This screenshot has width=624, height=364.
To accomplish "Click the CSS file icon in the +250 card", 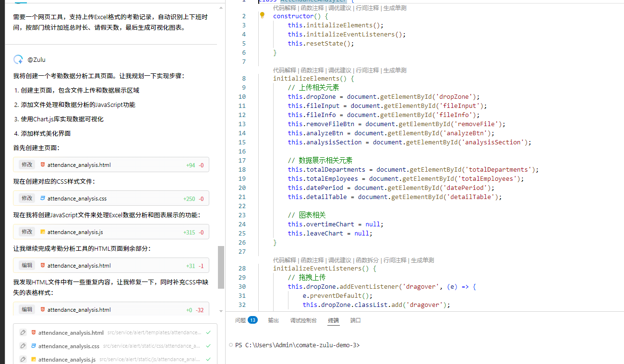I will pos(43,199).
